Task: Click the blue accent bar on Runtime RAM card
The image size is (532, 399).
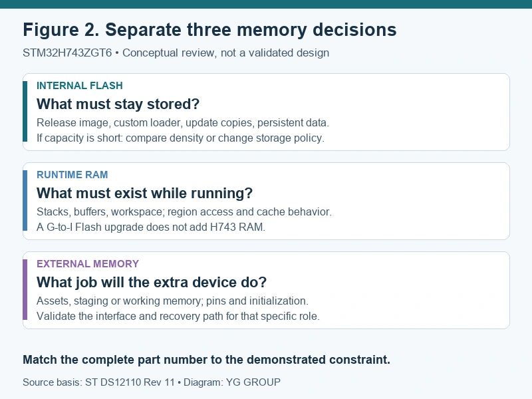Action: pos(25,201)
